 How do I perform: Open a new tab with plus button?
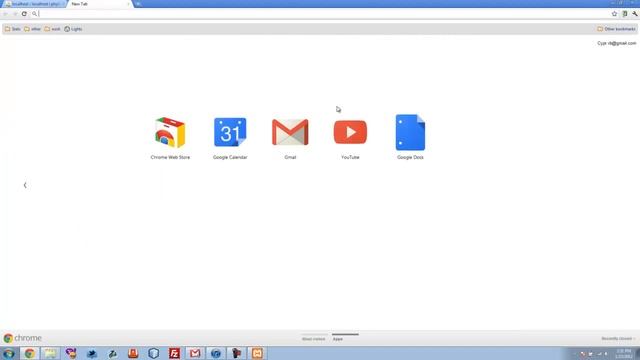pyautogui.click(x=138, y=4)
